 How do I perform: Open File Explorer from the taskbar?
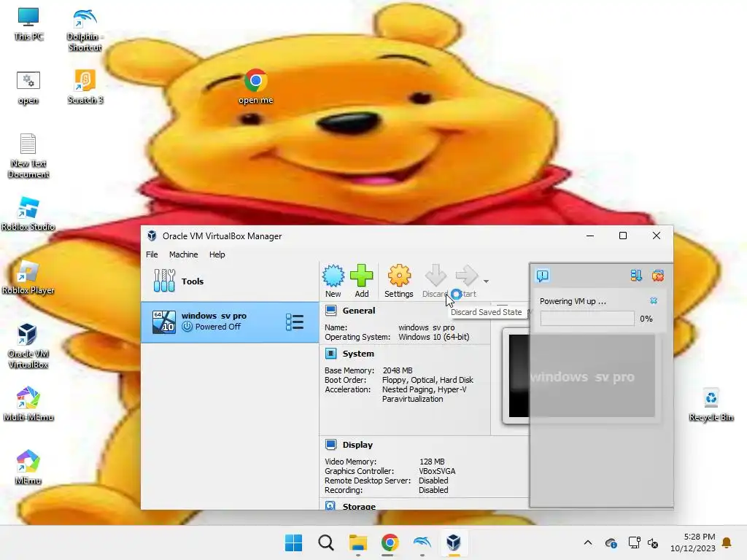tap(357, 542)
